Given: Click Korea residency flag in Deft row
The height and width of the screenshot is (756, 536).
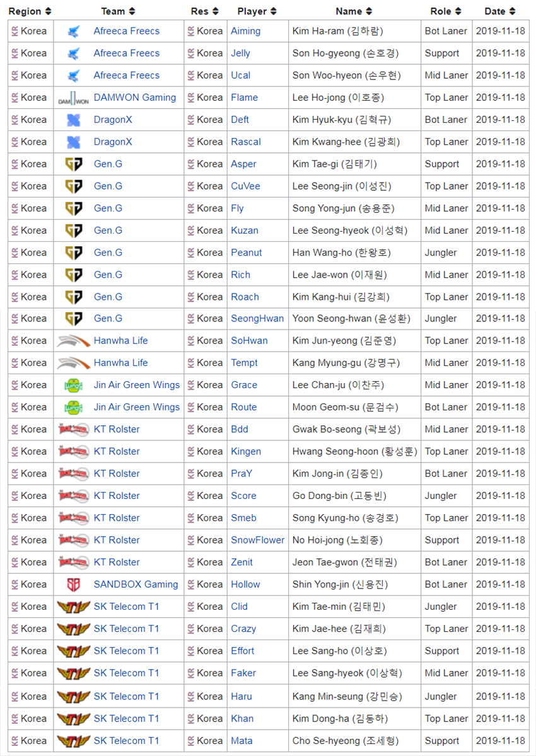Looking at the screenshot, I should [191, 119].
